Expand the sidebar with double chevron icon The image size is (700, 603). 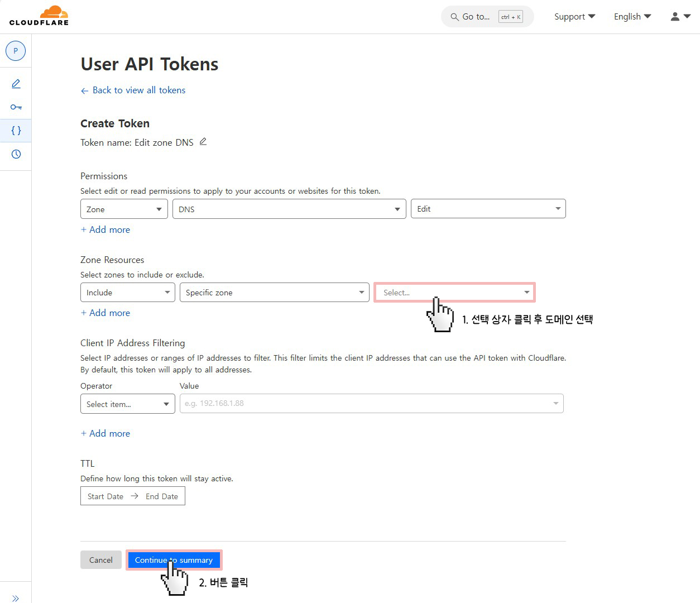[16, 599]
